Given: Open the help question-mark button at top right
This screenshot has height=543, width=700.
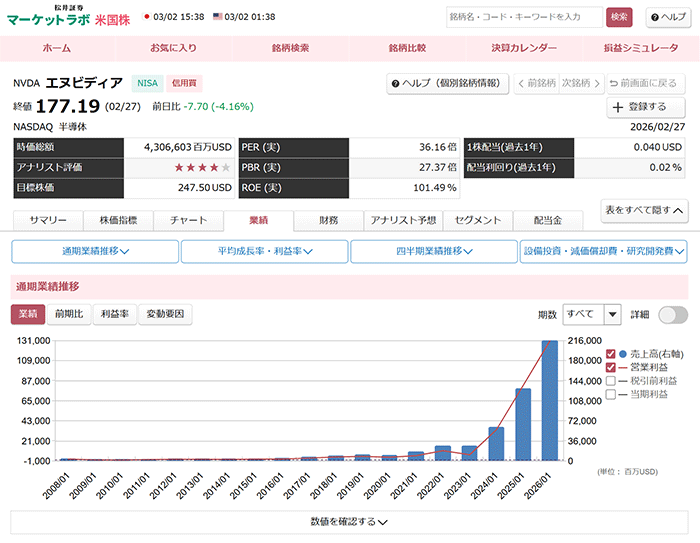Looking at the screenshot, I should (x=666, y=17).
